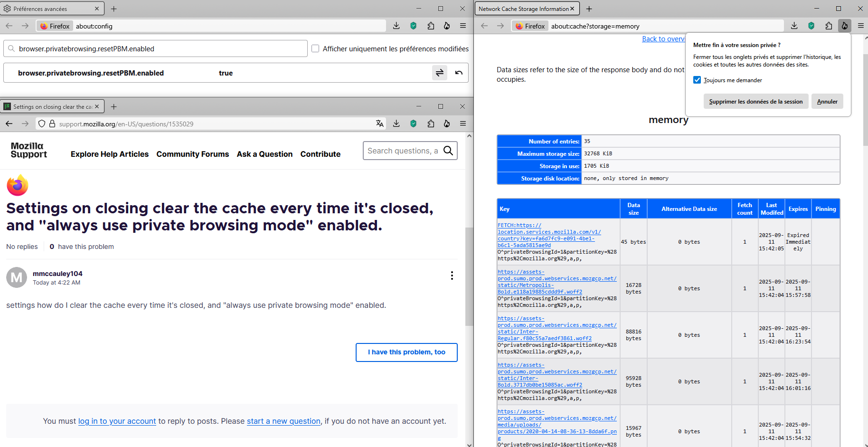This screenshot has width=868, height=447.
Task: Open the Community Forums menu item
Action: (x=192, y=154)
